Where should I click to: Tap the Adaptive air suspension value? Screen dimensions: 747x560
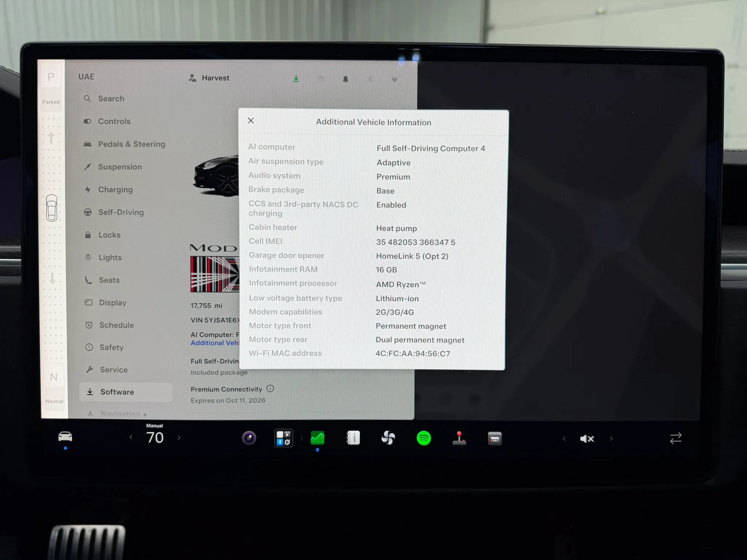(393, 163)
